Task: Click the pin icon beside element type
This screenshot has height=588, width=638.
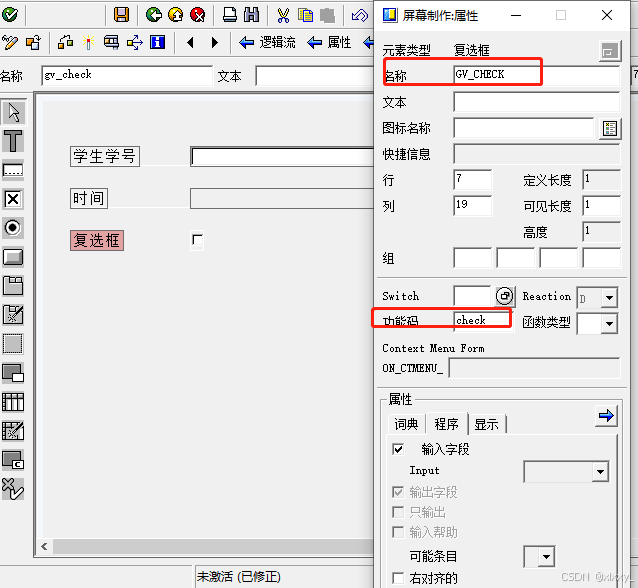Action: (x=609, y=51)
